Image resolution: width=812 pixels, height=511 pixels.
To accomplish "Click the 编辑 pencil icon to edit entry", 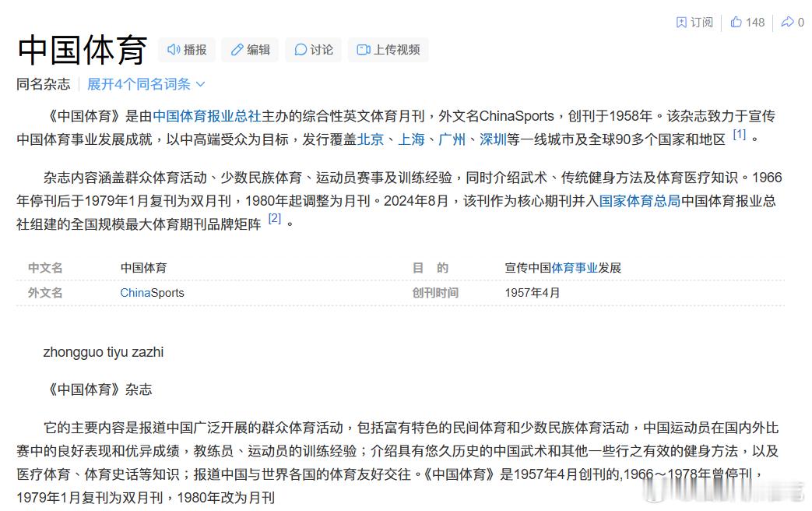I will click(237, 49).
